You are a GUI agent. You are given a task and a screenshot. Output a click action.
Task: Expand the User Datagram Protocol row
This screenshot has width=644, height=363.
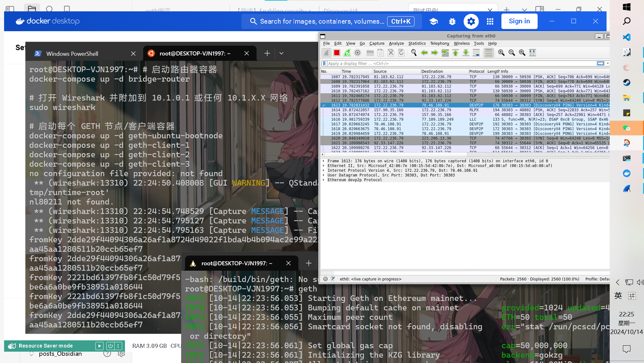(x=324, y=175)
